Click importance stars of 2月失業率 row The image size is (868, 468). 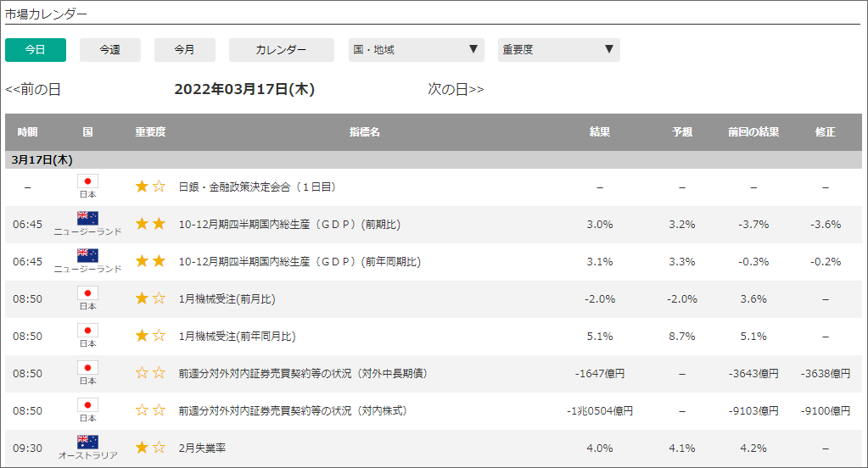[150, 448]
